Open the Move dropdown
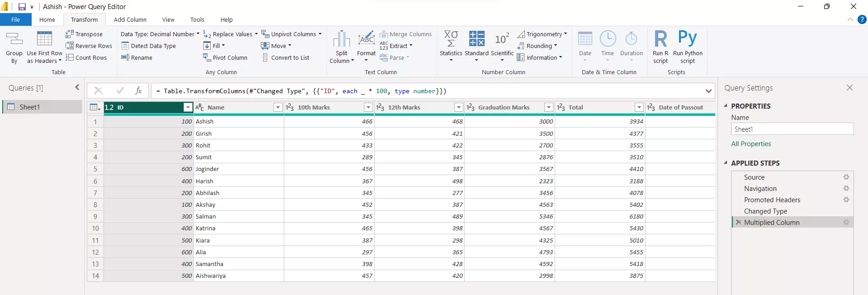Image resolution: width=868 pixels, height=295 pixels. tap(276, 46)
